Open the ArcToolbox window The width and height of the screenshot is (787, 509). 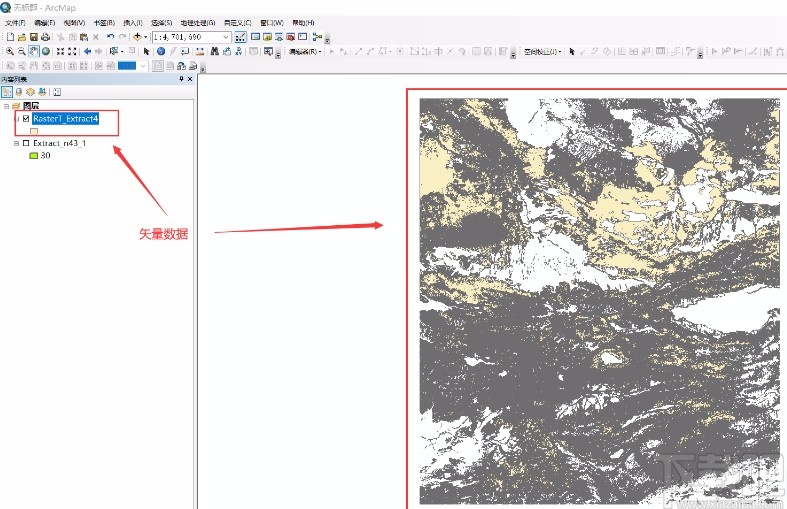290,37
